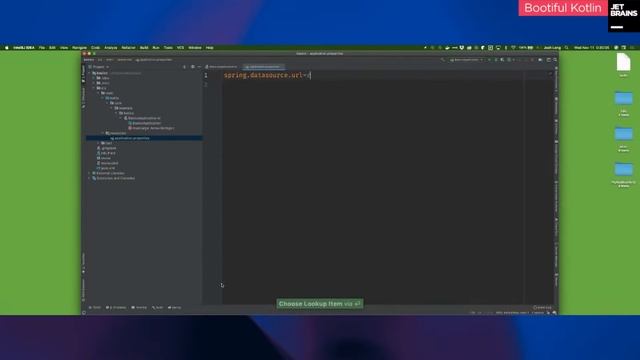Screen dimensions: 640x360
Task: Select the test folder in tree
Action: pos(108,143)
